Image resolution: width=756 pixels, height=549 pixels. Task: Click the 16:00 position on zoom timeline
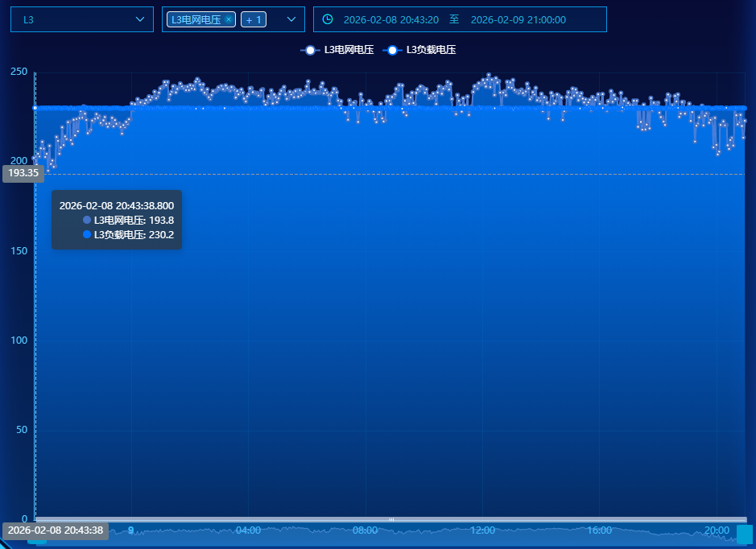tap(599, 530)
